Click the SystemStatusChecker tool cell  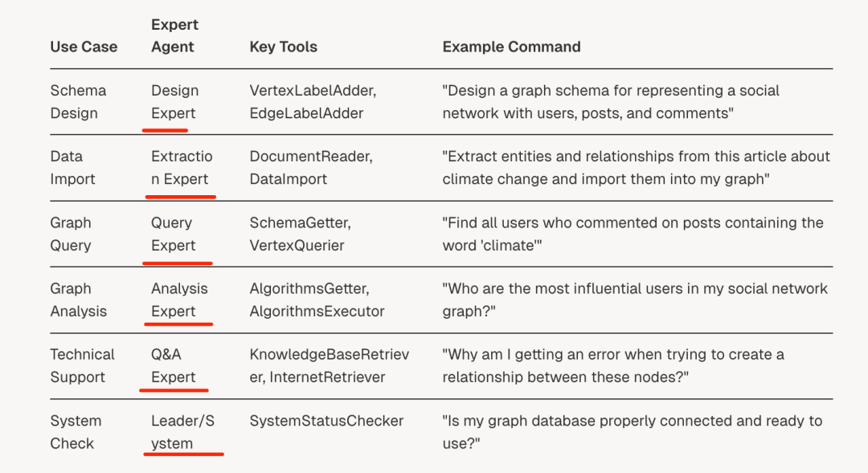tap(326, 421)
